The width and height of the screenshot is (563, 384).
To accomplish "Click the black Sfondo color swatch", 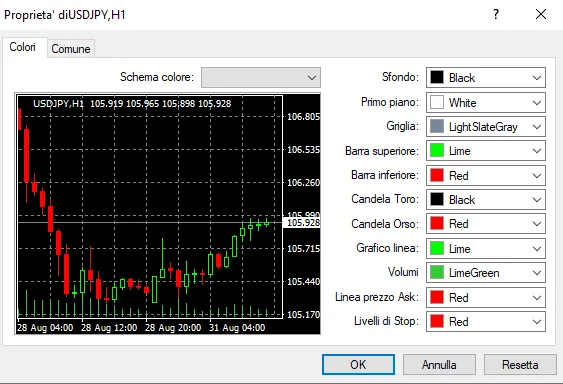I will 437,77.
